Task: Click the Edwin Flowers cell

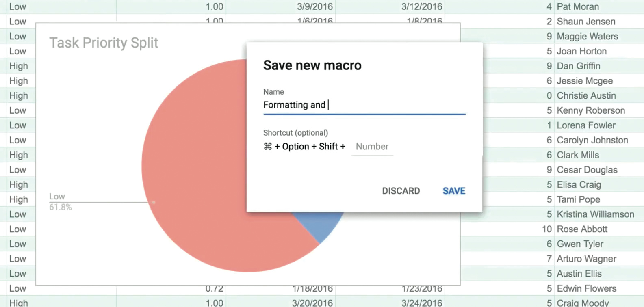Action: [x=586, y=288]
